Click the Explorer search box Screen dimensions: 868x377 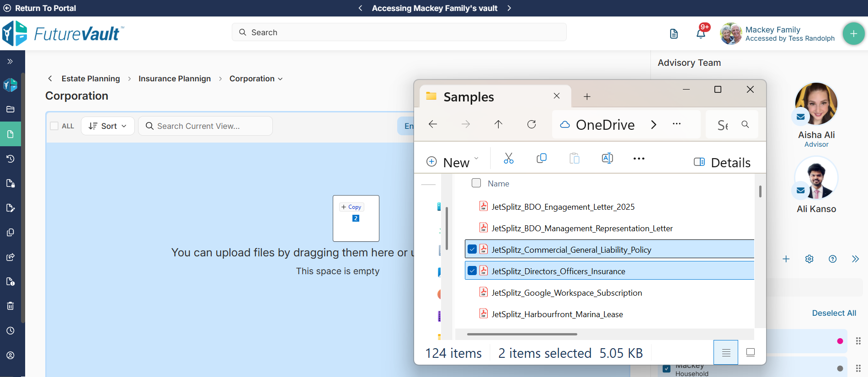pos(732,124)
